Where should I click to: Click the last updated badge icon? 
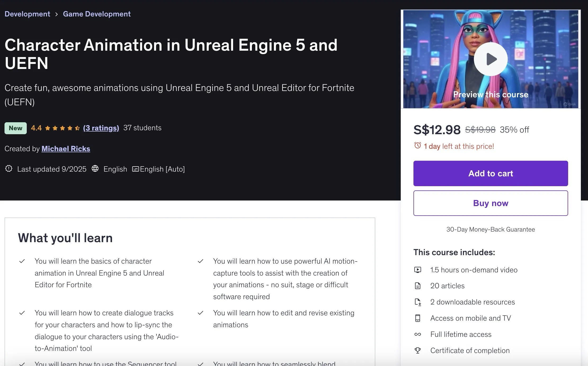click(x=9, y=169)
